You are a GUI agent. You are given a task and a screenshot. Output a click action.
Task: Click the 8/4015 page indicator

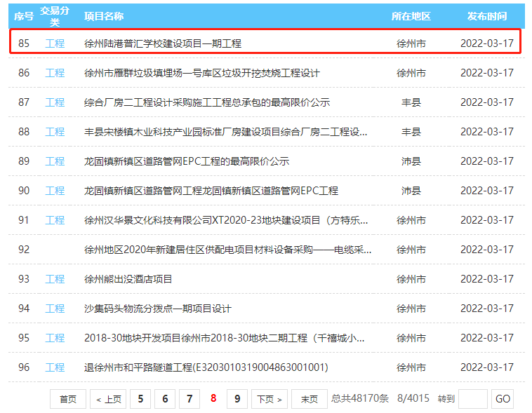pos(413,398)
